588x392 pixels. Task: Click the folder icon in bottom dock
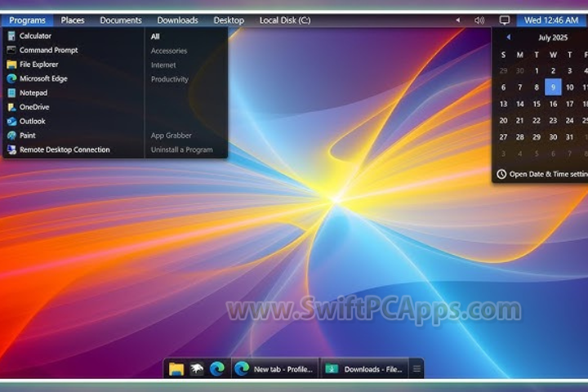176,369
